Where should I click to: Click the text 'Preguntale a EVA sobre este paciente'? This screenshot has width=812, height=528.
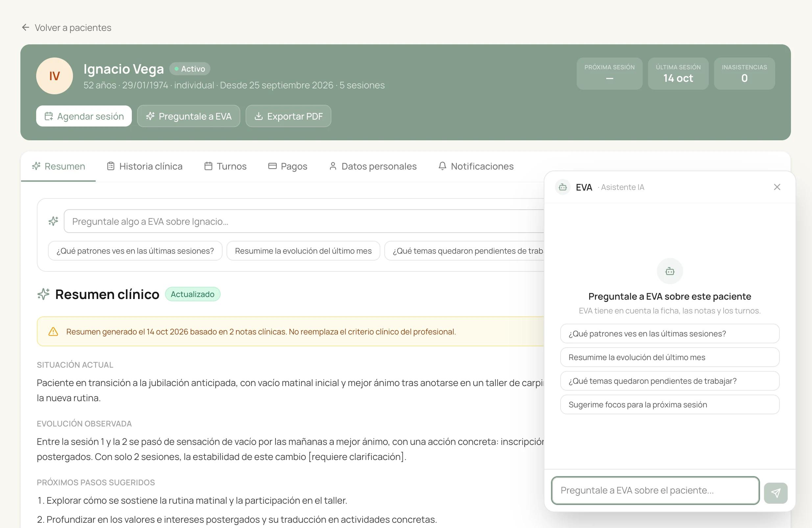(670, 296)
